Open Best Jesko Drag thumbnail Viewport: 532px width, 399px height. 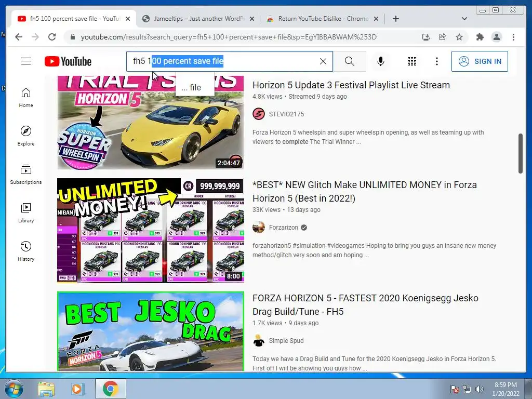click(150, 331)
